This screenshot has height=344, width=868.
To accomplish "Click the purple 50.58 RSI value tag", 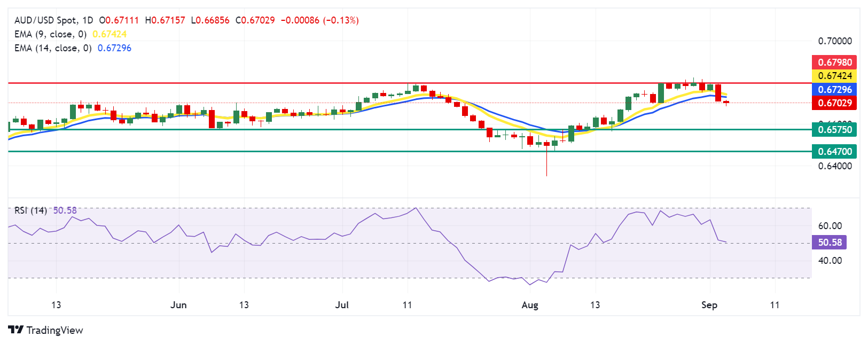I will coord(830,243).
